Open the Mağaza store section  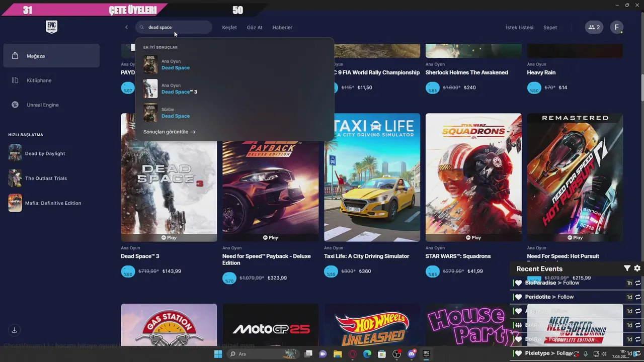[x=51, y=56]
